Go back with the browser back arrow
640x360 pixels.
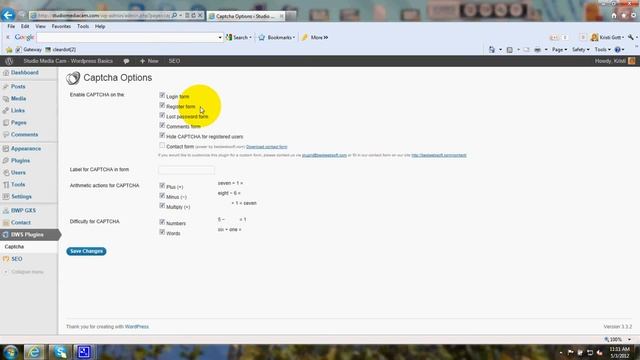pos(8,15)
